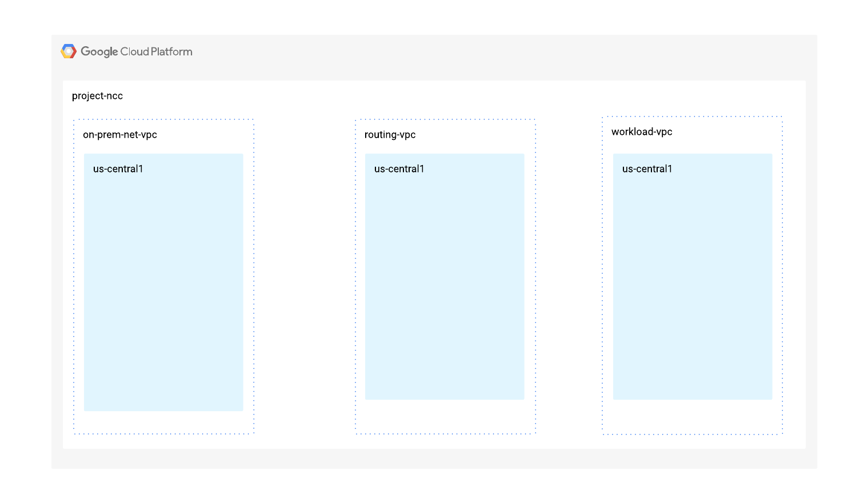Select the project-ncc label

(x=97, y=96)
